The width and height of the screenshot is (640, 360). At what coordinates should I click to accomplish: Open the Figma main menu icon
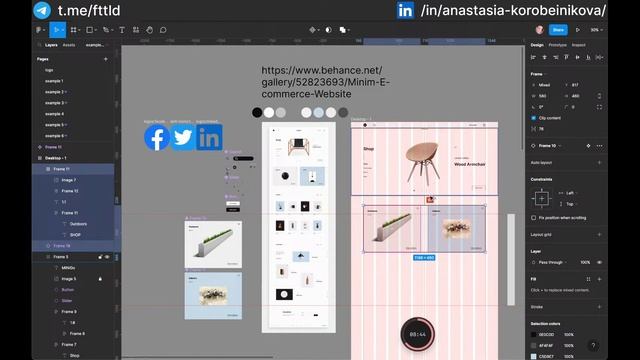(39, 30)
